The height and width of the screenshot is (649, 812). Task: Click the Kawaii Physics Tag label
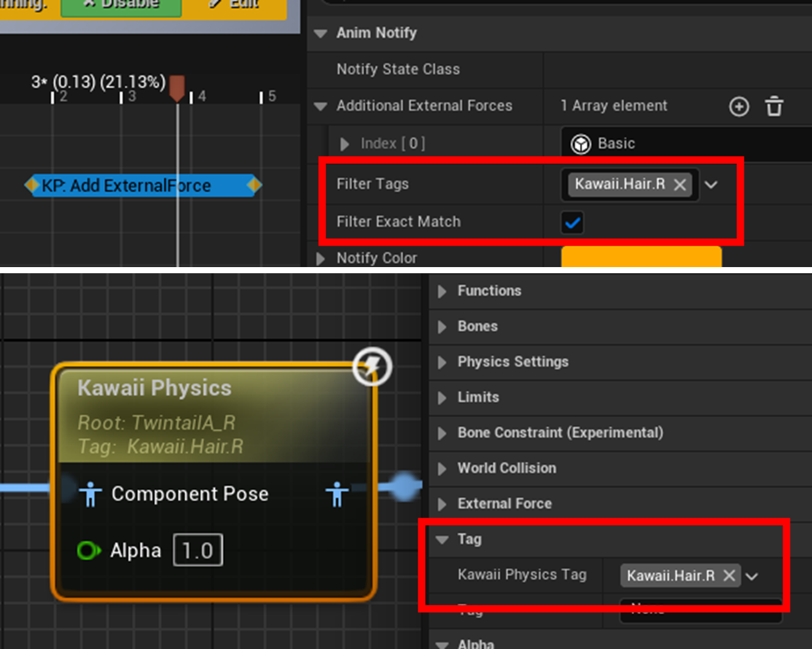point(522,575)
